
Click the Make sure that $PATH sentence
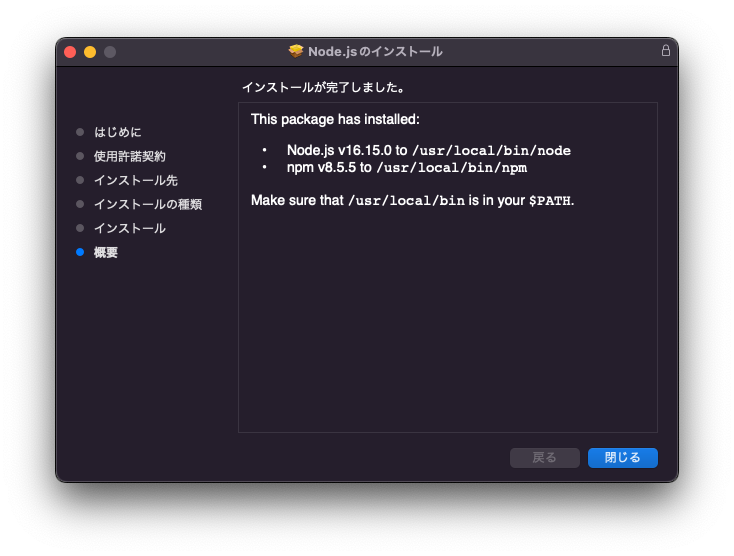[412, 200]
